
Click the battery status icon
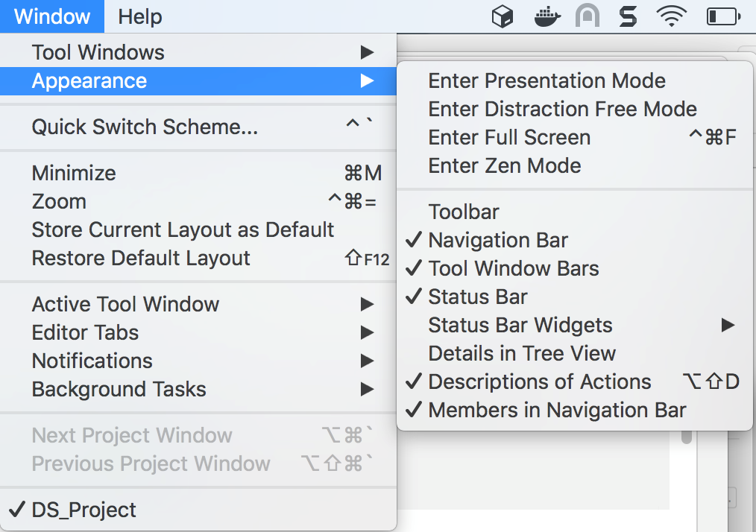pos(722,16)
